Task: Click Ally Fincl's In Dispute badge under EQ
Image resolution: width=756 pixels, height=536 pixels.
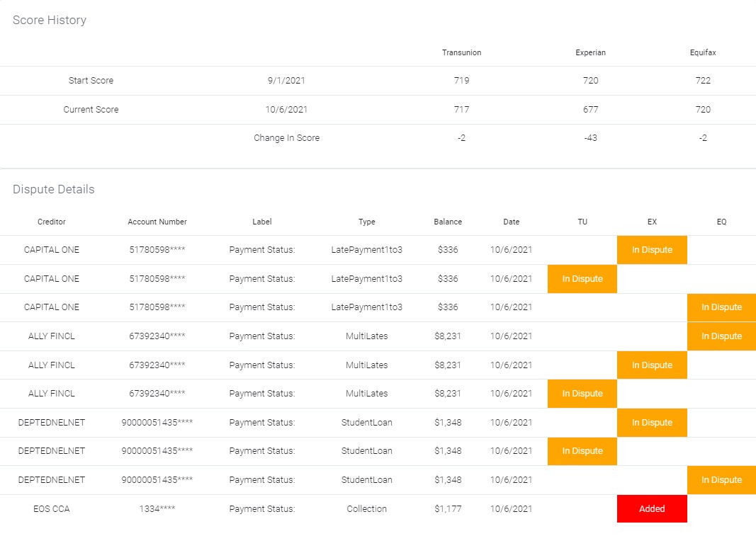Action: pyautogui.click(x=721, y=336)
